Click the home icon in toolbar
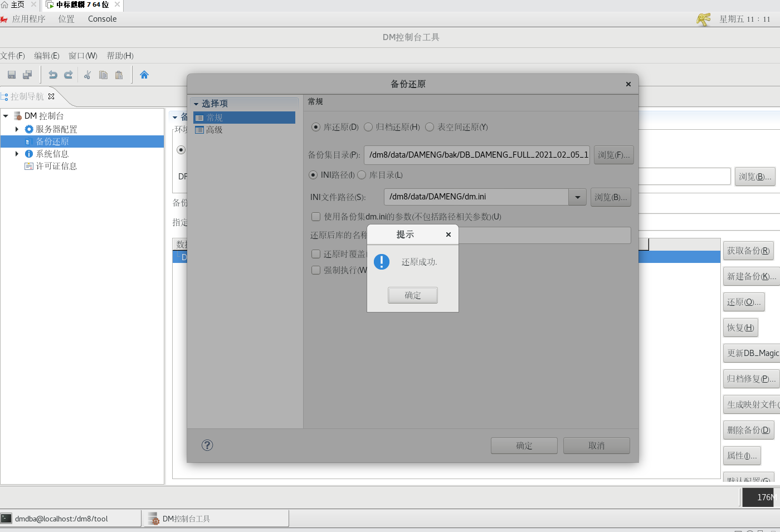 click(x=144, y=75)
